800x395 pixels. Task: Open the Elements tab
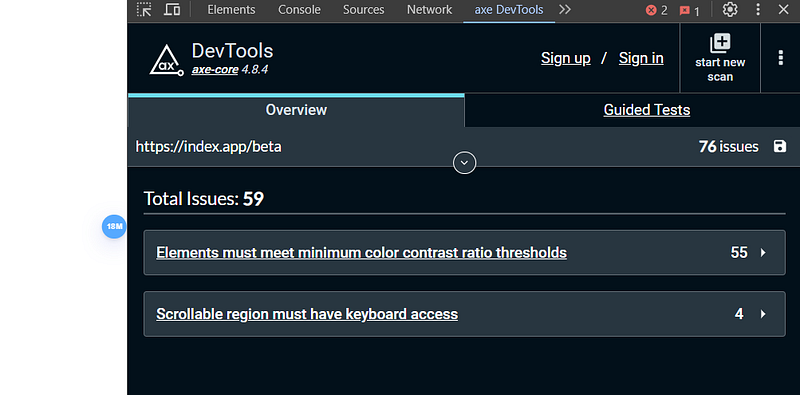click(231, 10)
